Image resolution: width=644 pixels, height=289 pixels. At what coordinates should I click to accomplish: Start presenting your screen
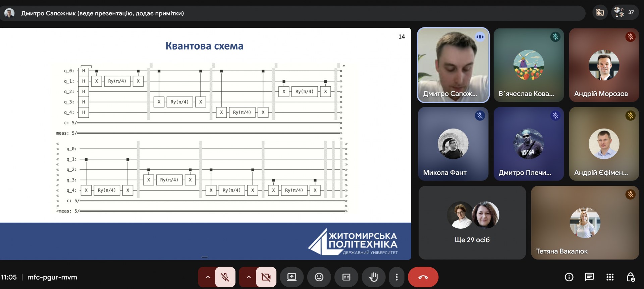[292, 277]
